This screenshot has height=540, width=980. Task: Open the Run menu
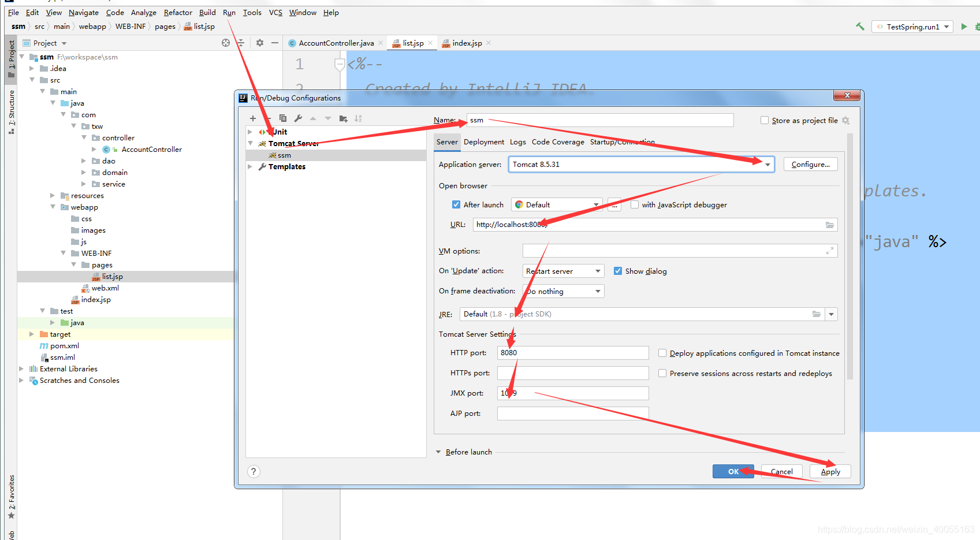229,12
